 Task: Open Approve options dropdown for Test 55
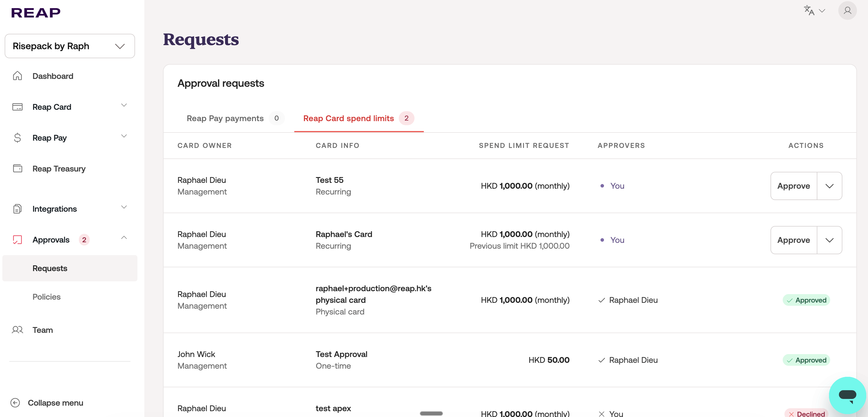[829, 186]
